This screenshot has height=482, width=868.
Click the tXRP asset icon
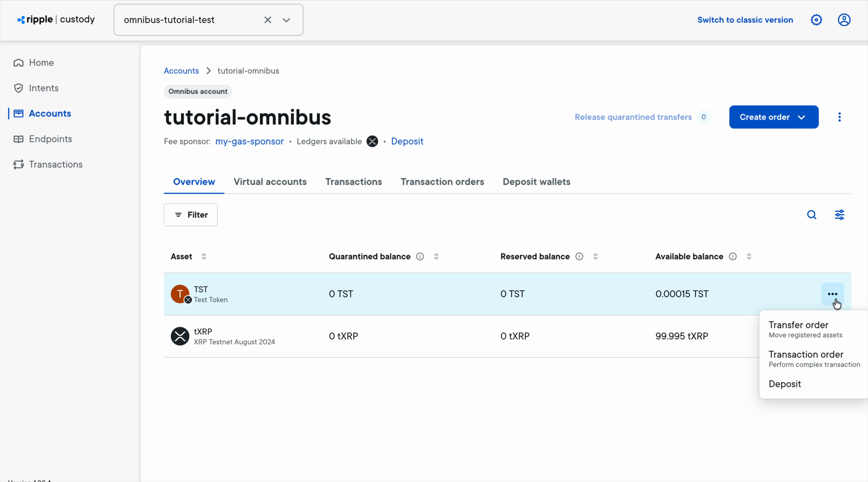point(180,336)
